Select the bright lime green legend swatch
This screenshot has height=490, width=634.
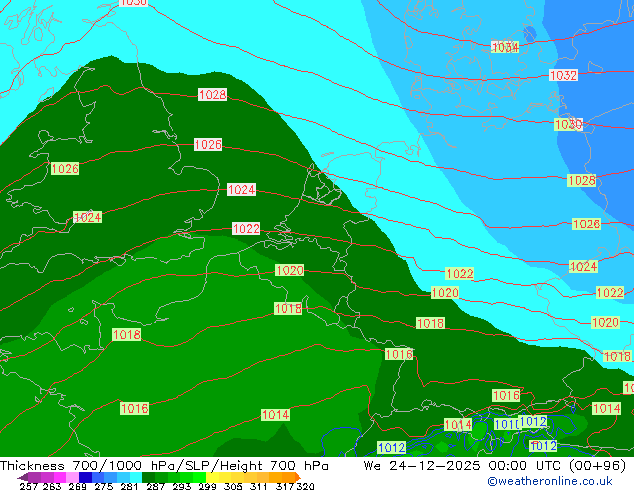pos(200,477)
